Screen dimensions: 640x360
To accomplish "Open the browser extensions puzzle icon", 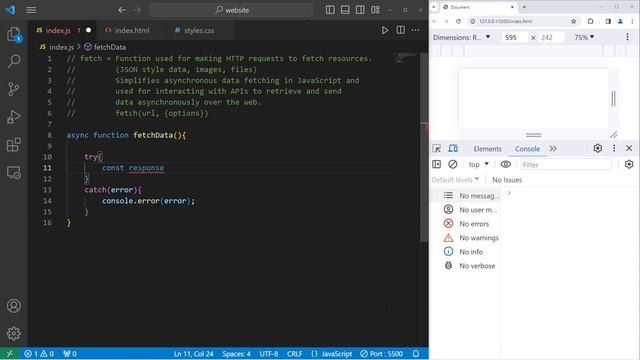I will coord(590,21).
